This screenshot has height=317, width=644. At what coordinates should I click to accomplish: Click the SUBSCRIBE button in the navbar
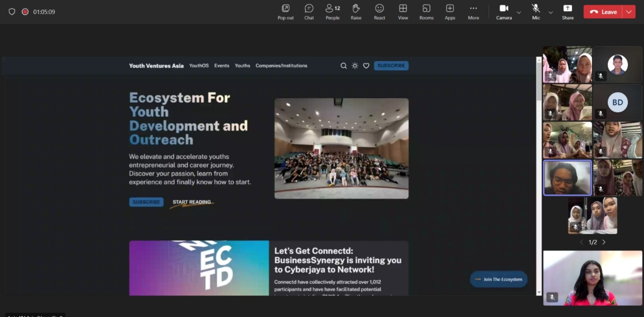click(x=391, y=66)
